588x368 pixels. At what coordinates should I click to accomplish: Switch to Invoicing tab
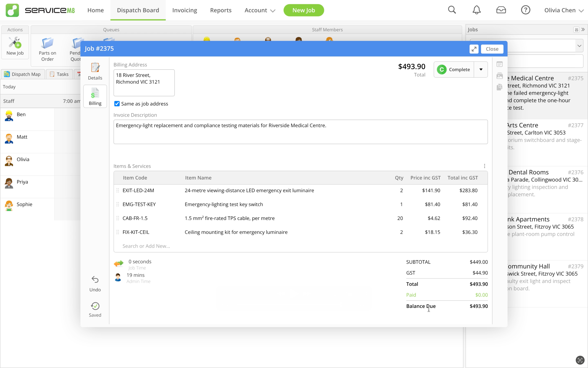click(184, 10)
